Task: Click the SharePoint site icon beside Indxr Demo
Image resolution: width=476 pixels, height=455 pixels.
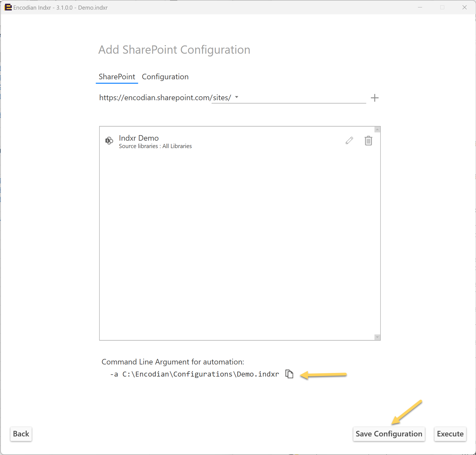Action: point(109,141)
